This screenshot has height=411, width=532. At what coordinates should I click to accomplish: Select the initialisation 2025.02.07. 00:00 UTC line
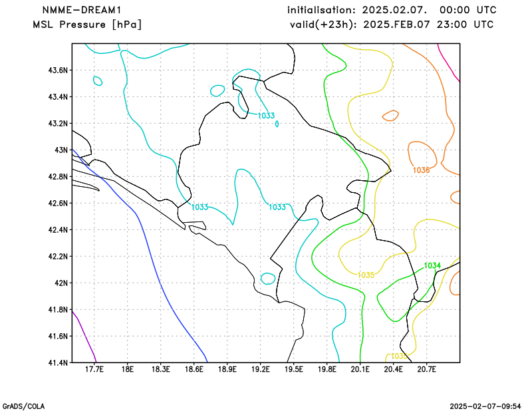point(392,10)
